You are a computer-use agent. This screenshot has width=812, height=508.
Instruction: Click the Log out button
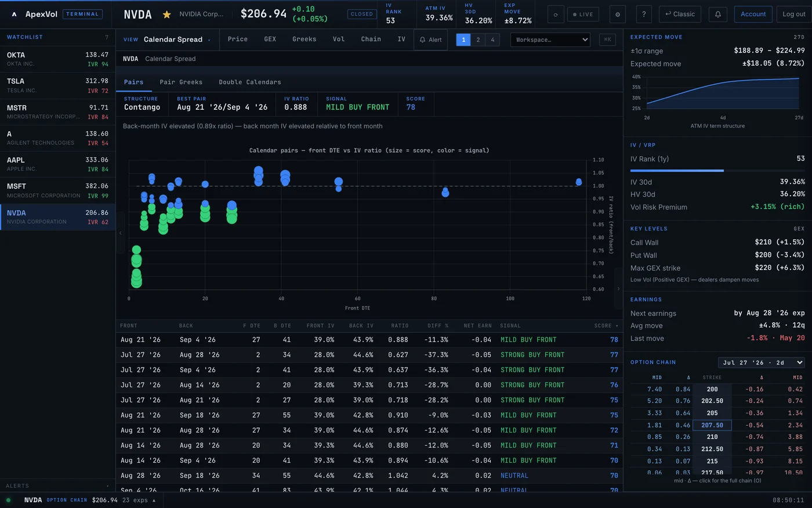click(793, 14)
